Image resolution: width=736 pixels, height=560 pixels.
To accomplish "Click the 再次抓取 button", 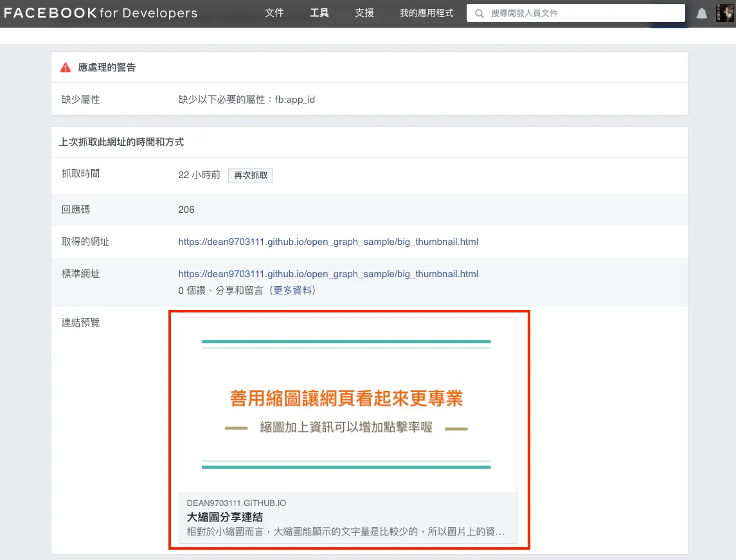I will [251, 175].
